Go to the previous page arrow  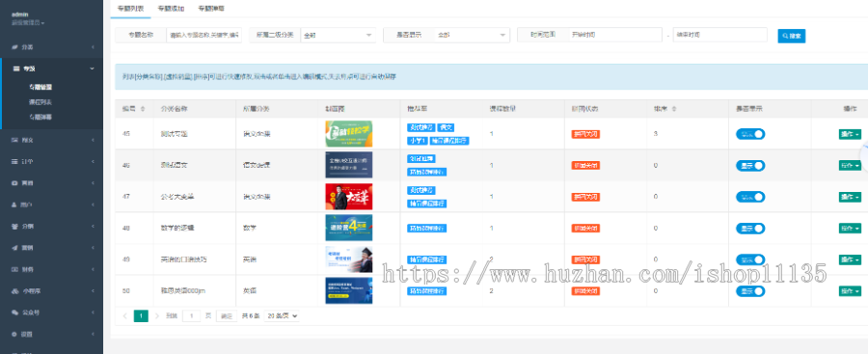pyautogui.click(x=124, y=315)
